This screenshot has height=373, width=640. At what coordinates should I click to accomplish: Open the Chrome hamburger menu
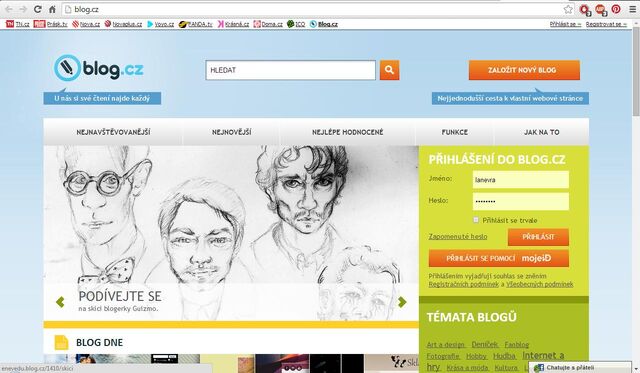pyautogui.click(x=632, y=9)
